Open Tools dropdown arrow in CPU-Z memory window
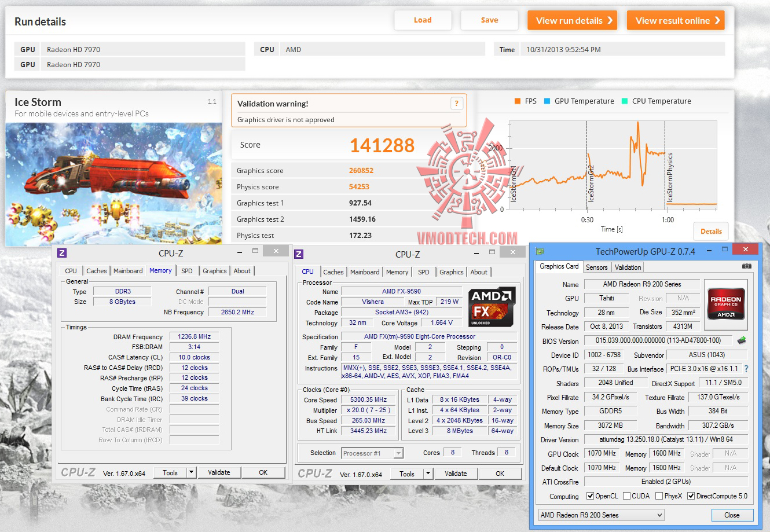 point(192,472)
